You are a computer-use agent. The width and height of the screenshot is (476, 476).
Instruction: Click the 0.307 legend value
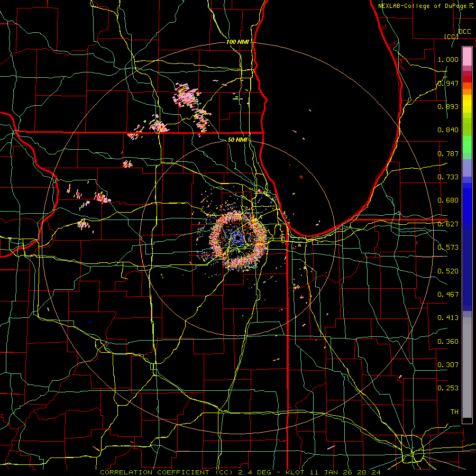[x=448, y=365]
